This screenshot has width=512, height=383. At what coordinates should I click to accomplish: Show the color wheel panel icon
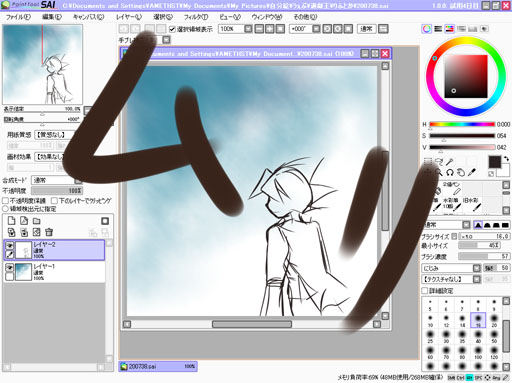[x=427, y=29]
